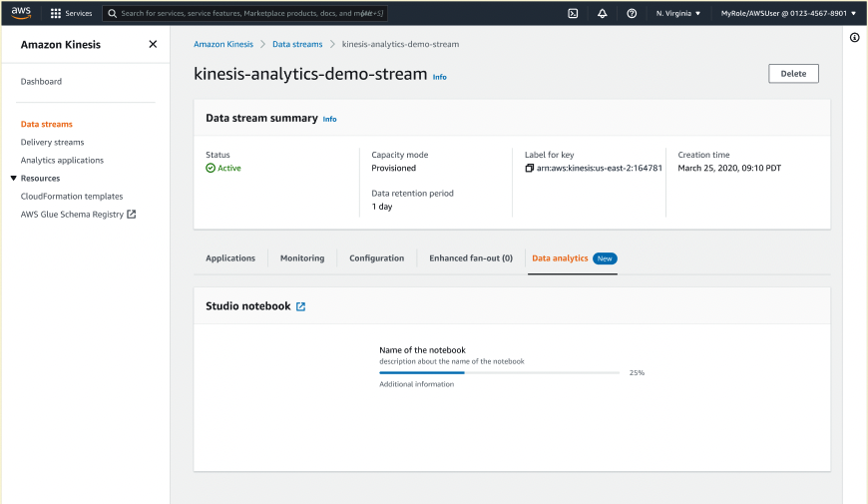This screenshot has height=504, width=868.
Task: Click the Provisioned capacity mode value
Action: [393, 168]
